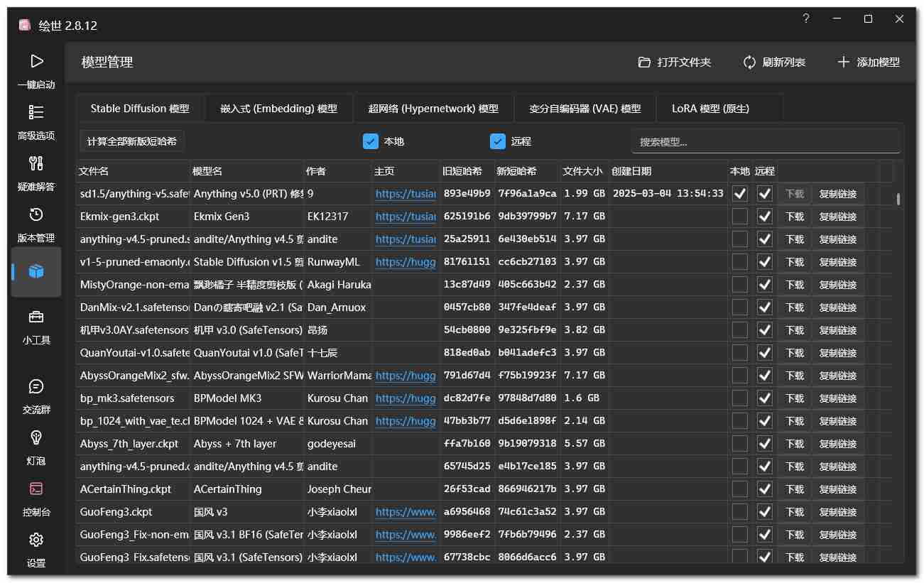
Task: Toggle 本地 checkbox for Ekmix-gen3.ckpt row
Action: coord(740,217)
